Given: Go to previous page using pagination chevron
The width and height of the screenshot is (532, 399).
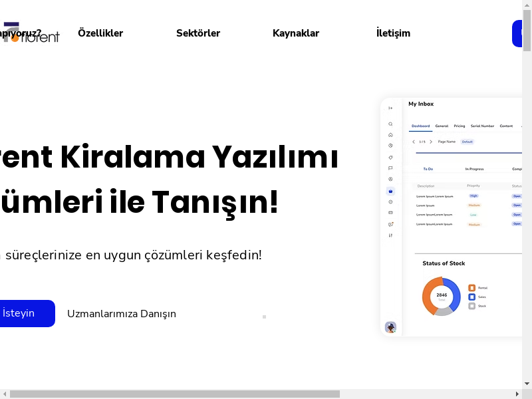Looking at the screenshot, I should (413, 142).
